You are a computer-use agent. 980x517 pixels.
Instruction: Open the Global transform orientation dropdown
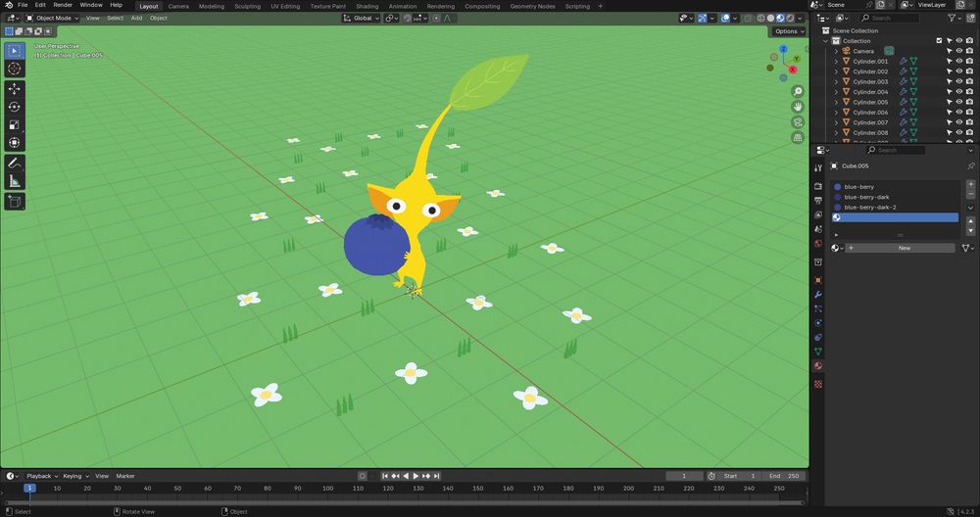[x=362, y=18]
